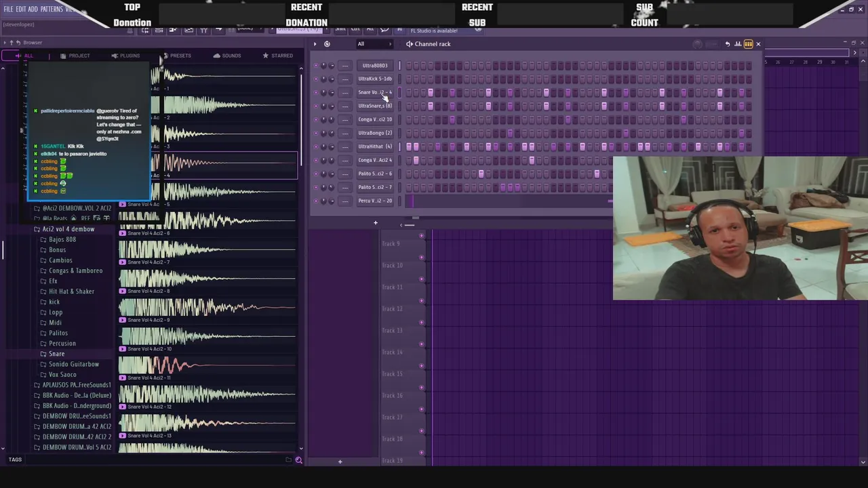
Task: Click the Track 15 label in playlist
Action: click(392, 374)
